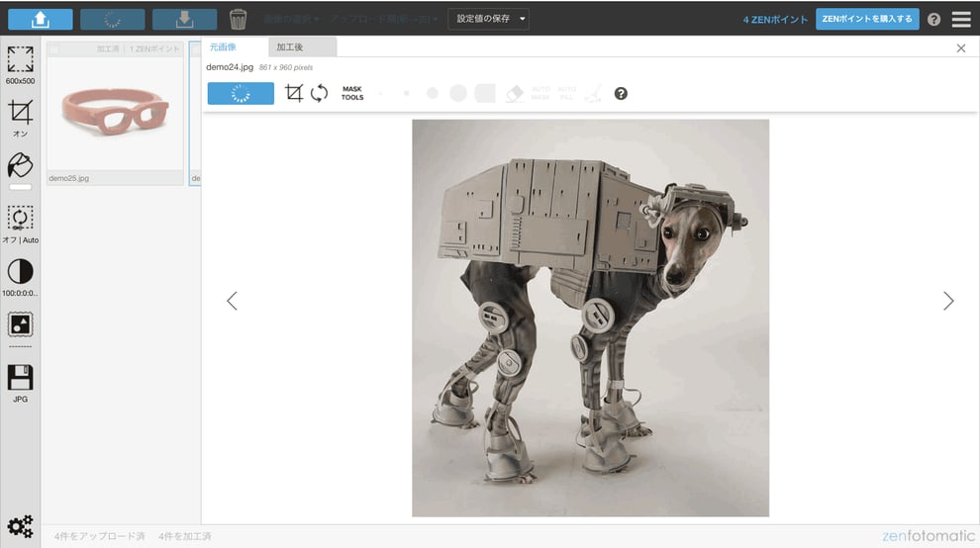Screen dimensions: 980x548
Task: Click the blue upload images button
Action: click(40, 20)
